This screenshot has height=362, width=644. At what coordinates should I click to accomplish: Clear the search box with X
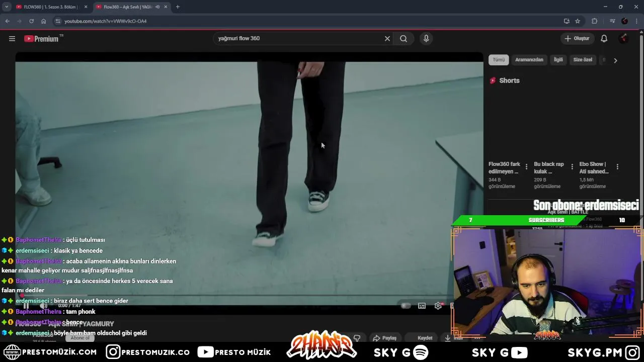point(387,39)
